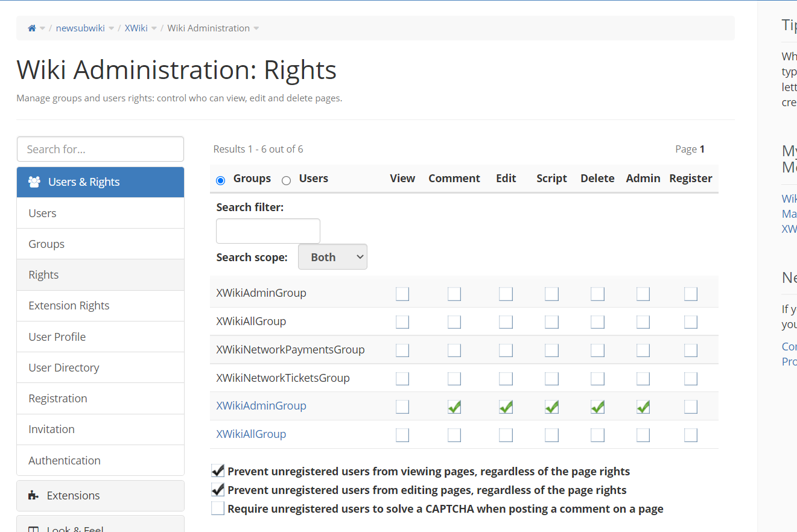Viewport: 797px width, 532px height.
Task: Uncheck the green-checked Script right for XWikiAdminGroup
Action: pos(551,407)
